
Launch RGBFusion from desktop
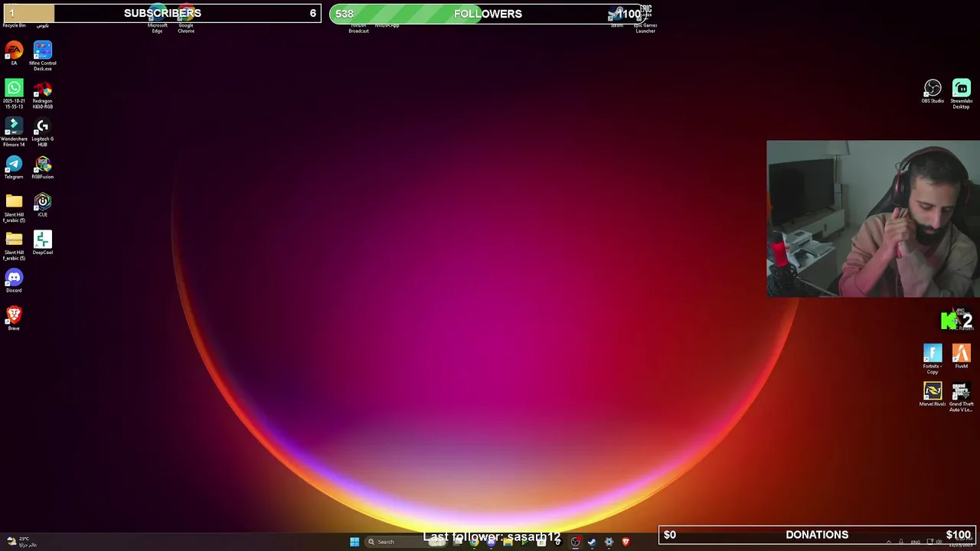click(43, 168)
